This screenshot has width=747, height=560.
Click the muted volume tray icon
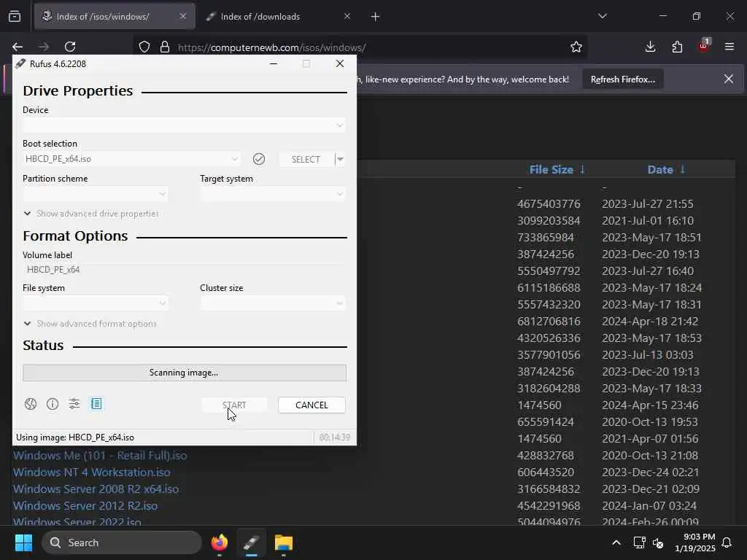(658, 542)
